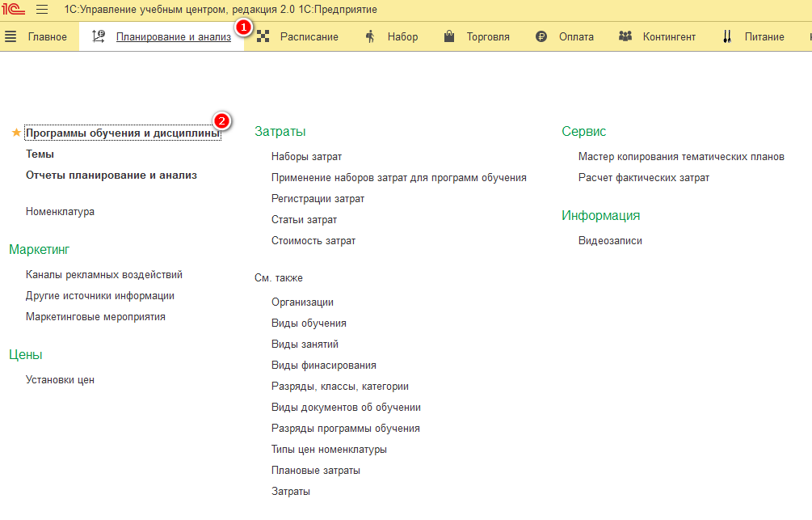Image resolution: width=812 pixels, height=520 pixels.
Task: Toggle favorite star next to Программы обучения
Action: (x=16, y=133)
